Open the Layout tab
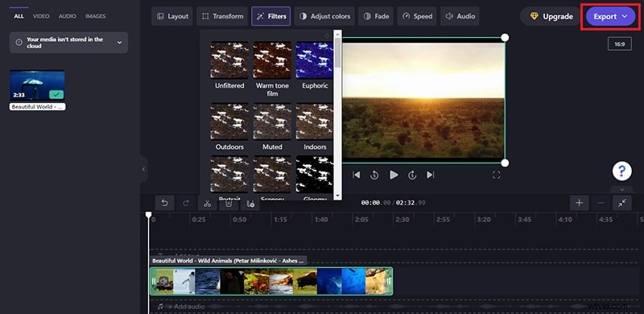Screen dimensions: 644x314 (x=172, y=16)
